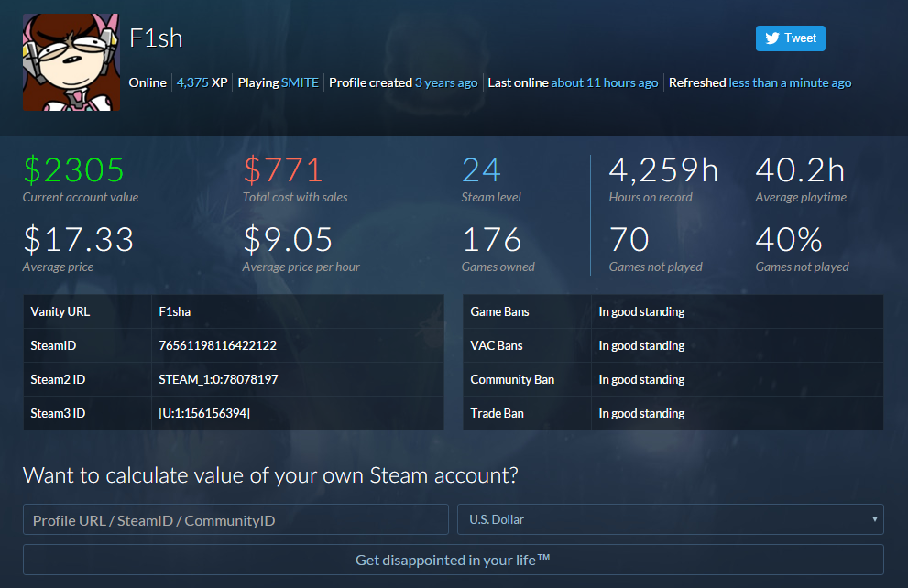Click 'Get disappointed in your life' button
The image size is (908, 588).
pos(454,560)
